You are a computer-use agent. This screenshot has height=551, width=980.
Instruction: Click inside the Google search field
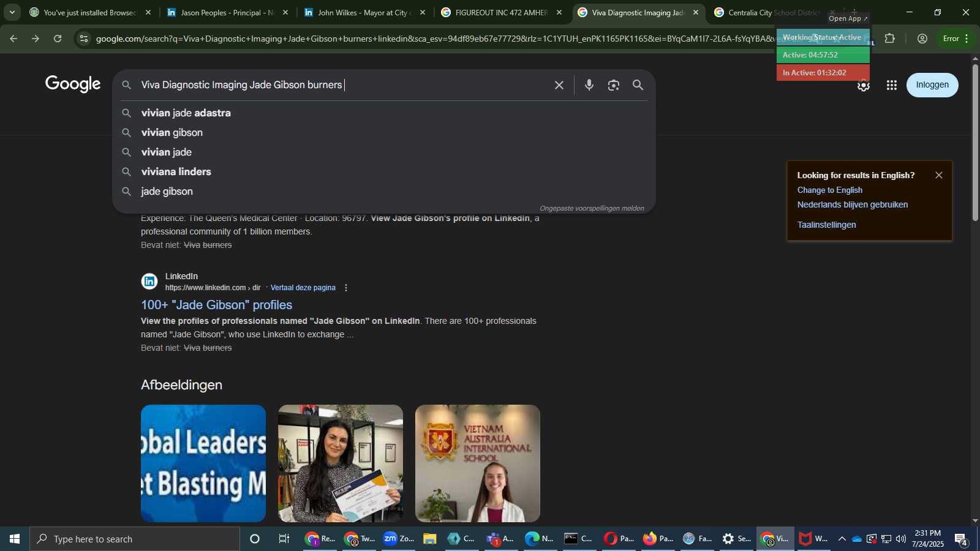[343, 85]
